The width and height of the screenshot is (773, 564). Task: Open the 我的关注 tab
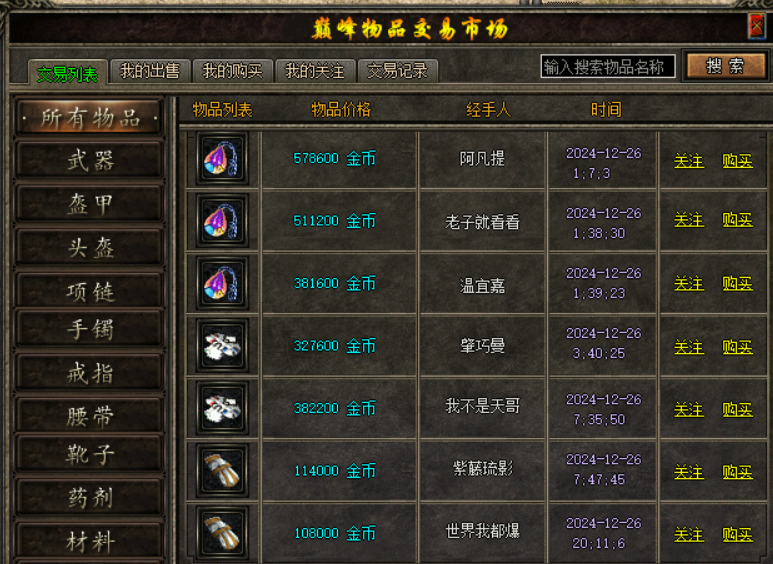tap(315, 71)
